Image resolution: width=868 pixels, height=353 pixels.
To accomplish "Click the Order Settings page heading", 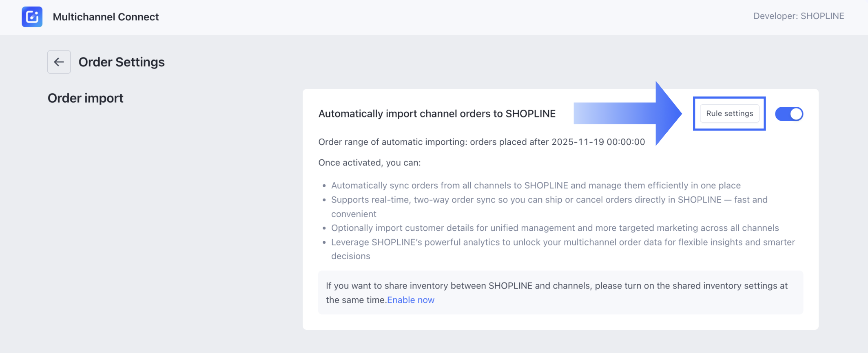I will (122, 62).
